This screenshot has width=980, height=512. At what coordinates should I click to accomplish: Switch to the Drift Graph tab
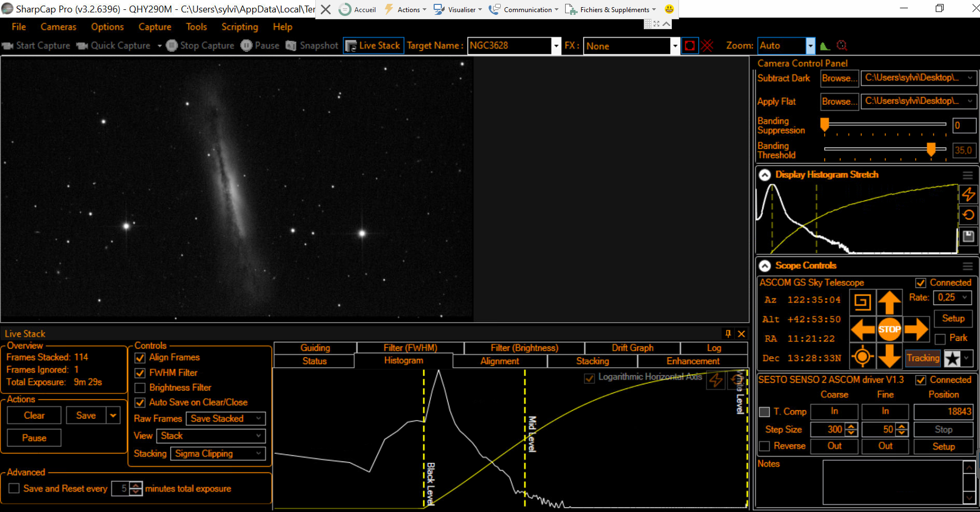tap(632, 348)
